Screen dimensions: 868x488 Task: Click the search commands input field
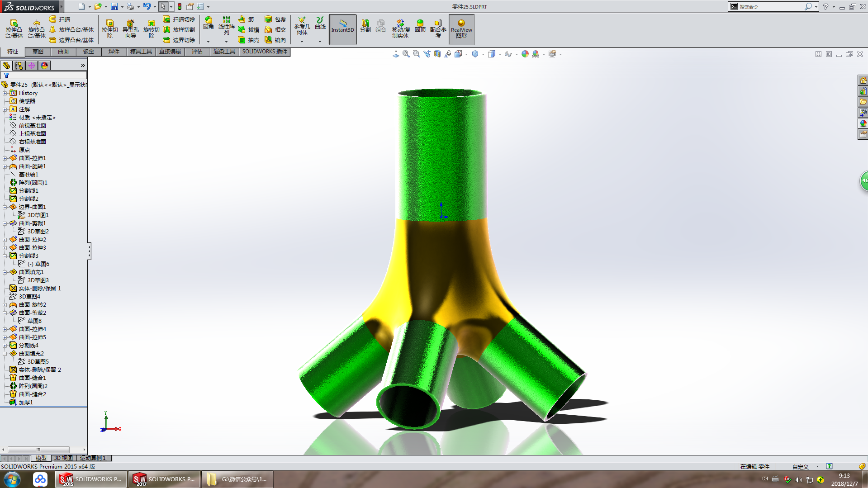772,6
